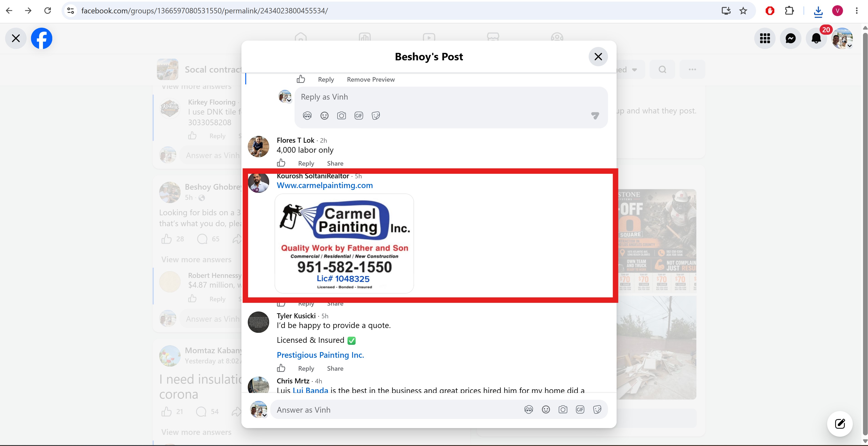The image size is (868, 446).
Task: Show Chrome downloads
Action: point(818,11)
